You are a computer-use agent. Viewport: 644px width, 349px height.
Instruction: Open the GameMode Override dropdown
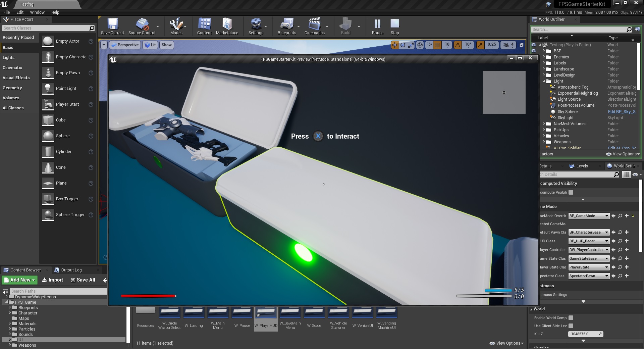(589, 216)
